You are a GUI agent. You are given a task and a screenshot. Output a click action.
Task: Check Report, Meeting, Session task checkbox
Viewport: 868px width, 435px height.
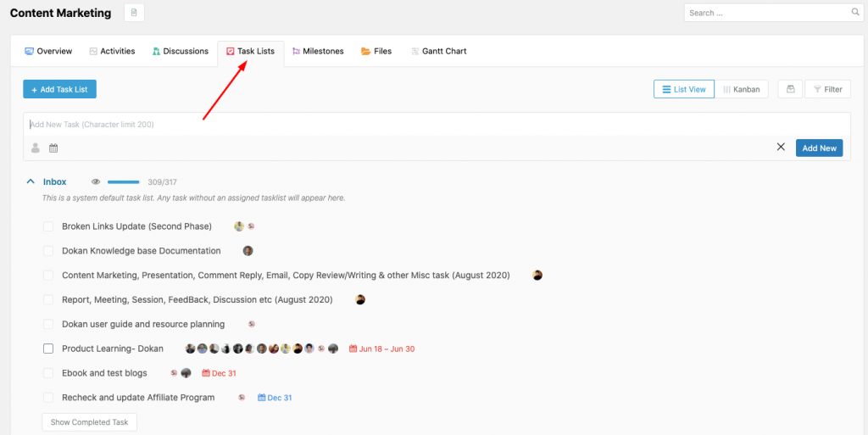(x=48, y=299)
